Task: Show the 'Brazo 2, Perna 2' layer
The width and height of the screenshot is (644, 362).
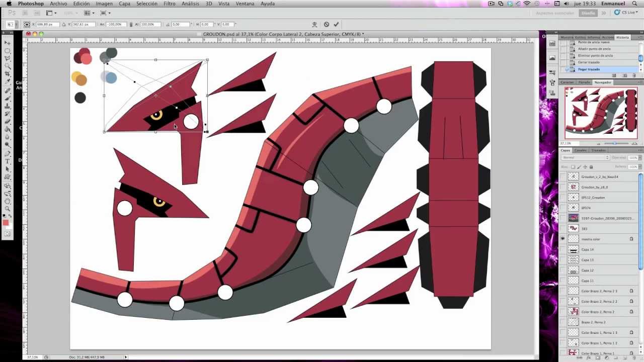Action: [x=562, y=322]
